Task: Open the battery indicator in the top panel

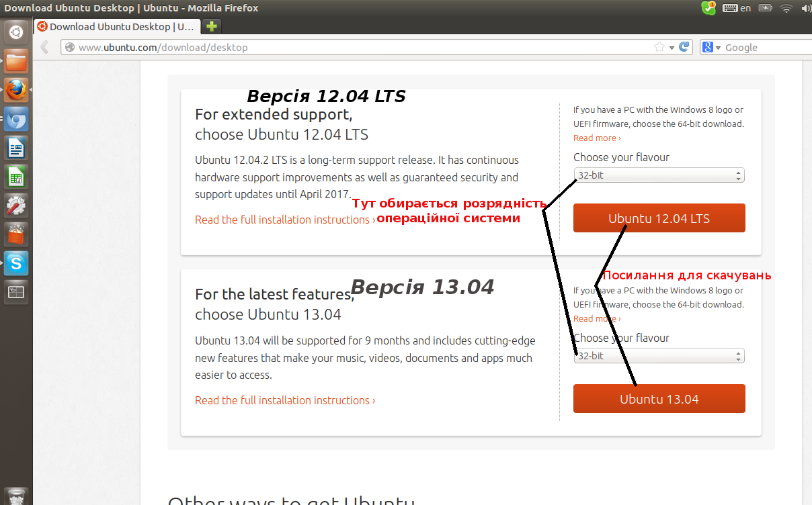Action: pos(765,8)
